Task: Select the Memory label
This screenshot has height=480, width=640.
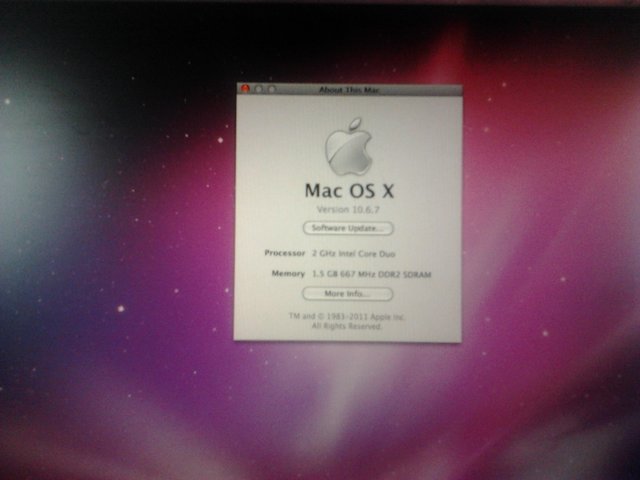Action: 288,273
